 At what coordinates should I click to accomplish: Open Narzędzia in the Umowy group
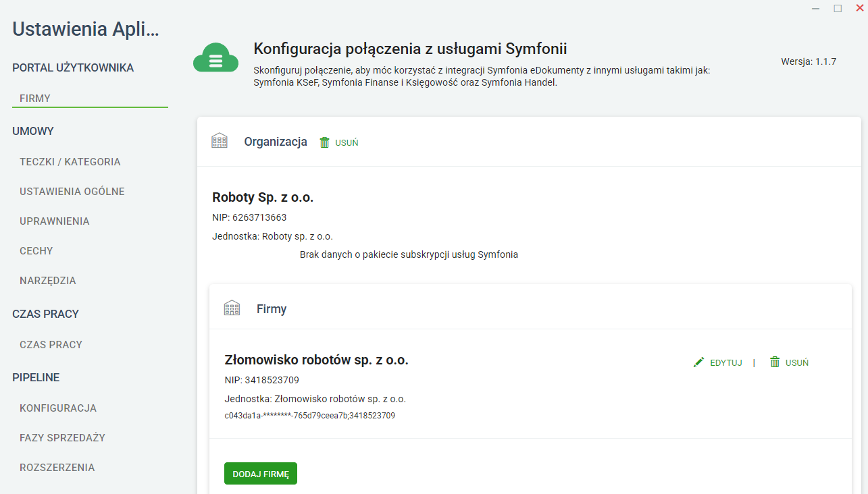click(x=48, y=281)
